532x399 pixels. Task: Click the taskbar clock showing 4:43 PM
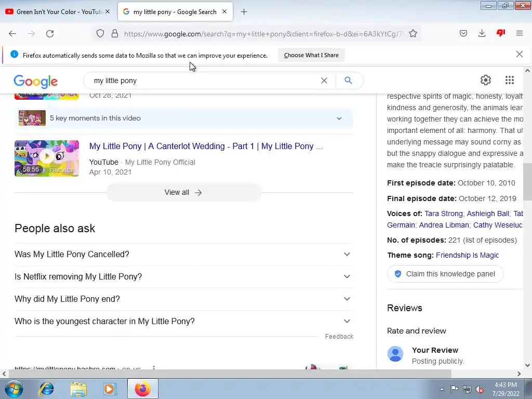coord(506,389)
